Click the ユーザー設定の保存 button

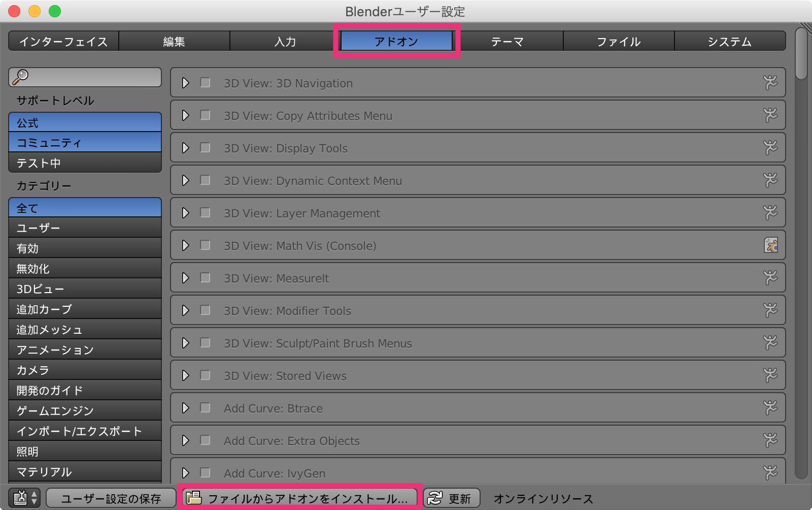(111, 498)
